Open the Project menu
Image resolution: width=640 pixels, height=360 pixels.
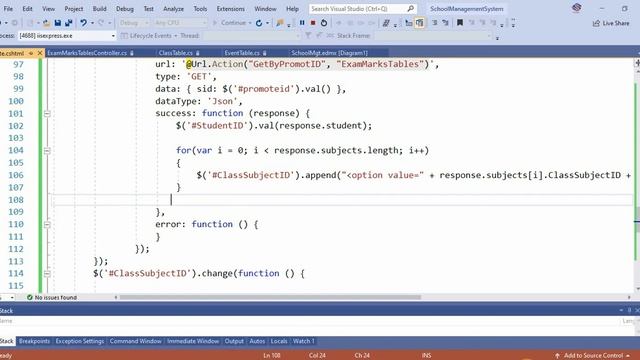point(73,9)
